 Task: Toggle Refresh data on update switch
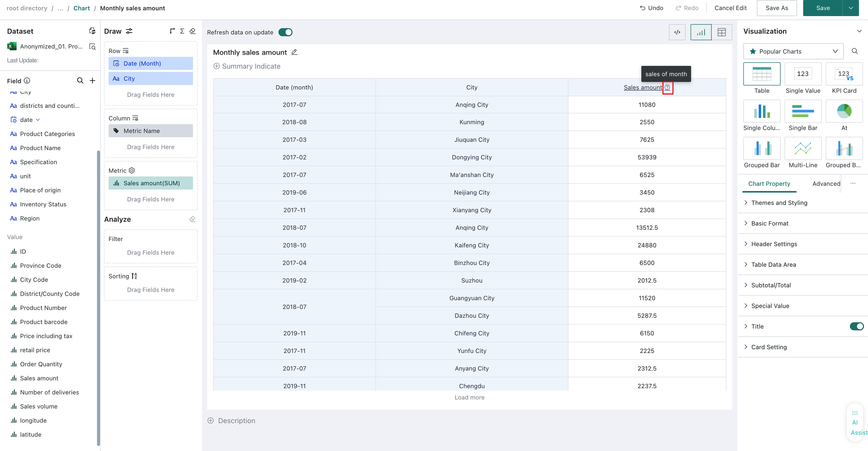(x=285, y=32)
